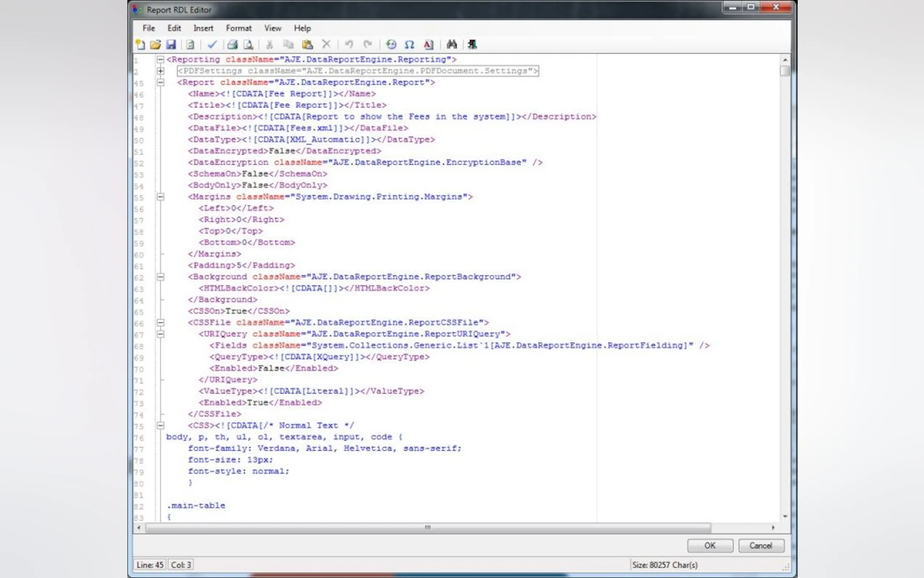Screen dimensions: 924x578
Task: Redo the edit via the toolbar
Action: (x=367, y=44)
